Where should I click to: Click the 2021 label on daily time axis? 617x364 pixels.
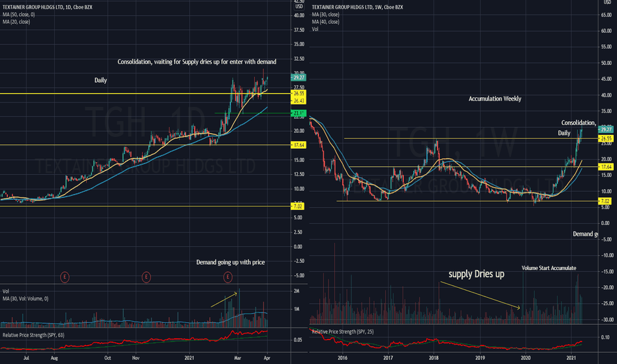(189, 358)
